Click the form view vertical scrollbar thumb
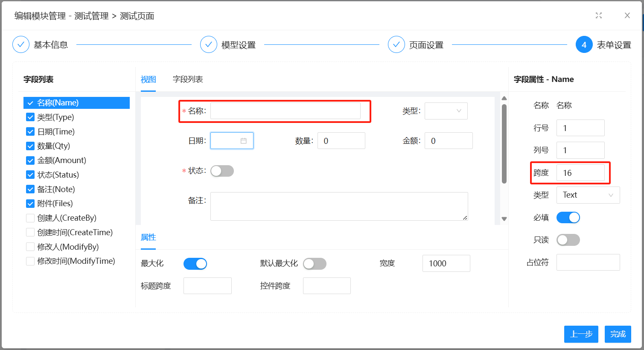The image size is (644, 350). (x=504, y=144)
